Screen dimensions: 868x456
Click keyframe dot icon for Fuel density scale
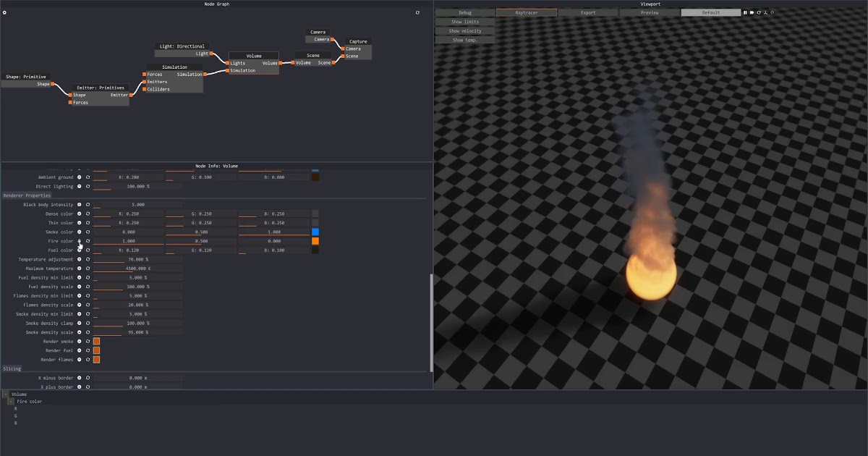pyautogui.click(x=80, y=287)
